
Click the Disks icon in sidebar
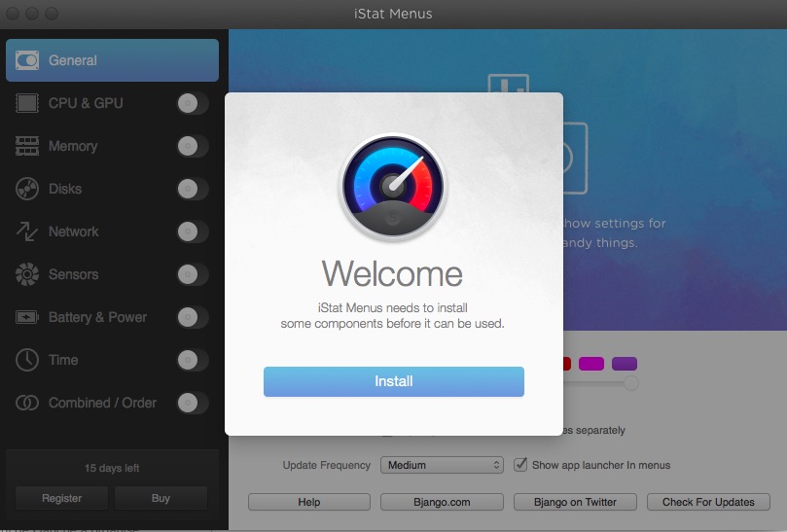27,189
